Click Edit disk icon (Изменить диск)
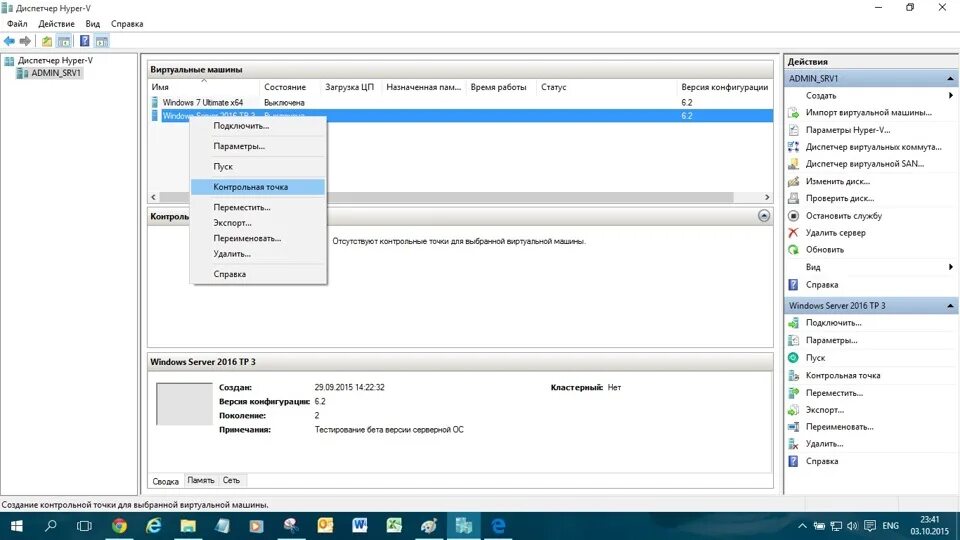The height and width of the screenshot is (540, 960). (x=793, y=181)
